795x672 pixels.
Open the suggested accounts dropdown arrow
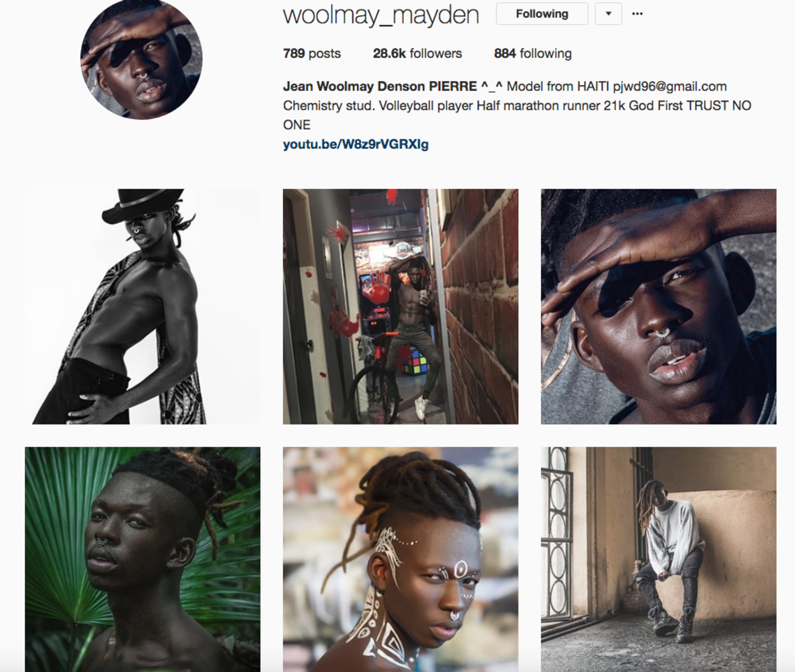608,14
